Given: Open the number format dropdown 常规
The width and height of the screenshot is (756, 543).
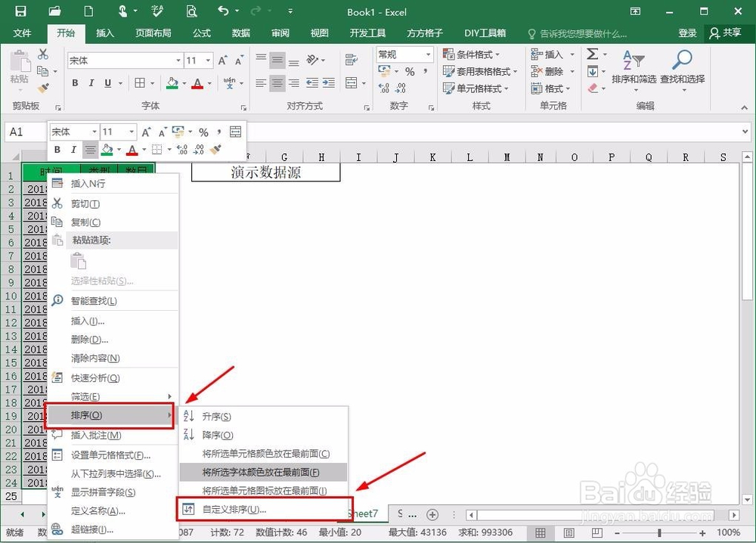Looking at the screenshot, I should [428, 54].
